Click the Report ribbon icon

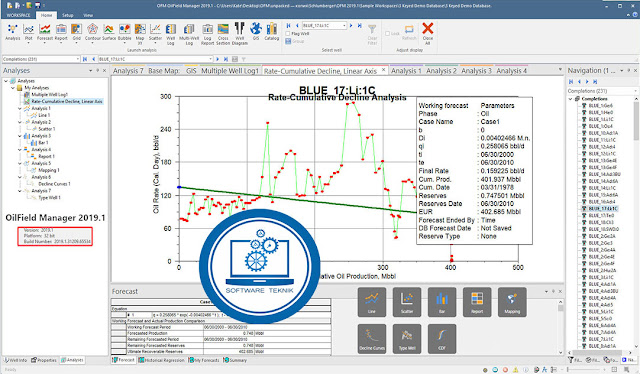tap(61, 32)
